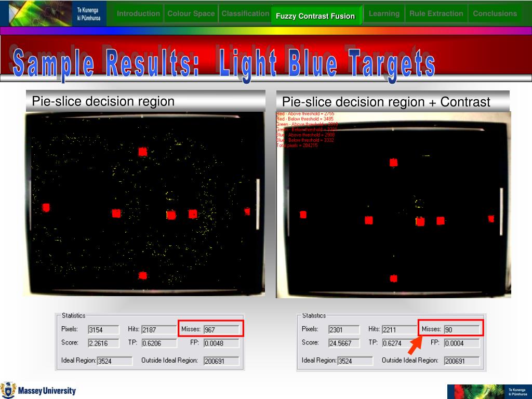Click Outside Ideal Region field below FP 0.0048

pos(221,361)
